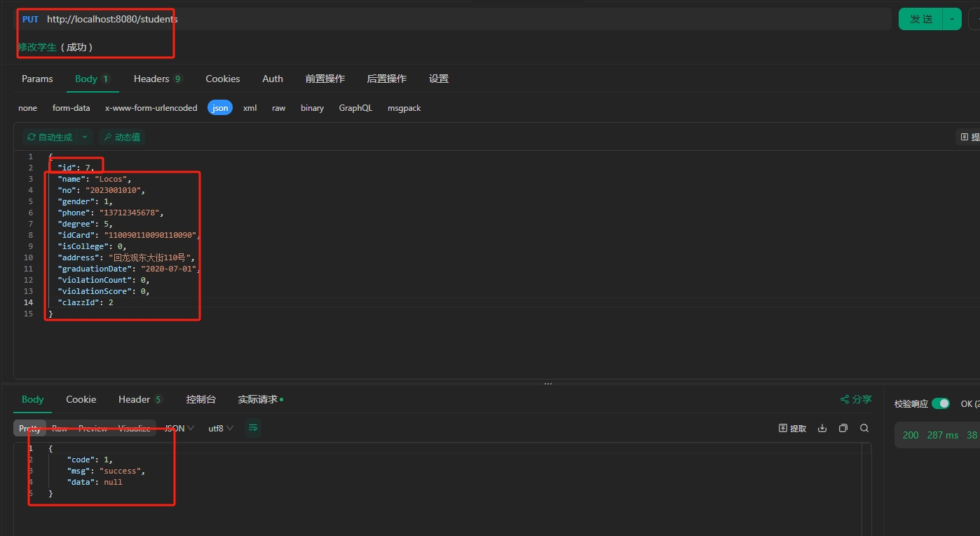Open the dropdown arrow beside 发送

[952, 19]
